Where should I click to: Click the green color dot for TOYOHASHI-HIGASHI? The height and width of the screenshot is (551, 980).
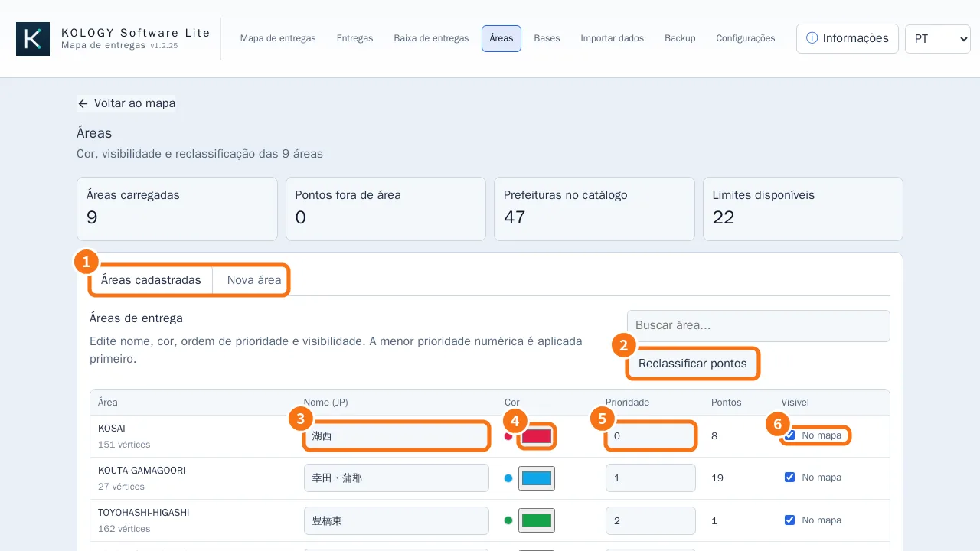click(x=508, y=520)
